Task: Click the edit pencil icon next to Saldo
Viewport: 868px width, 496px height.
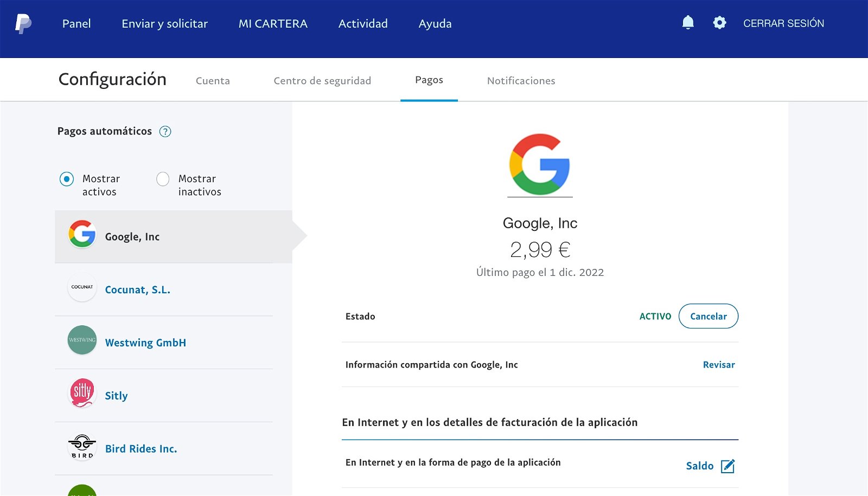Action: pos(728,466)
